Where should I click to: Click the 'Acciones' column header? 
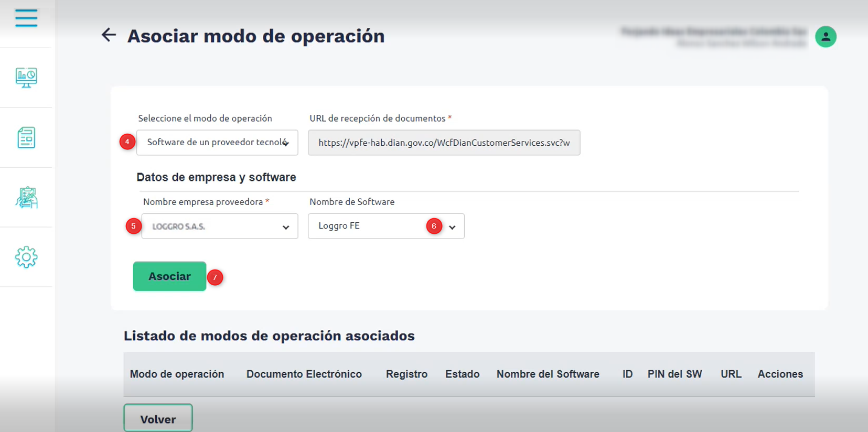click(x=780, y=374)
